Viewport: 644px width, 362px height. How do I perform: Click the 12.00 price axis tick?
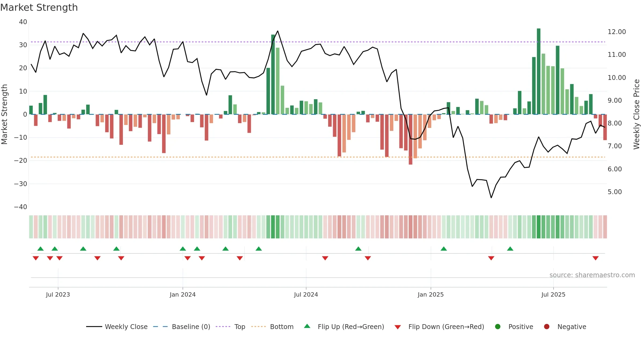tap(617, 32)
